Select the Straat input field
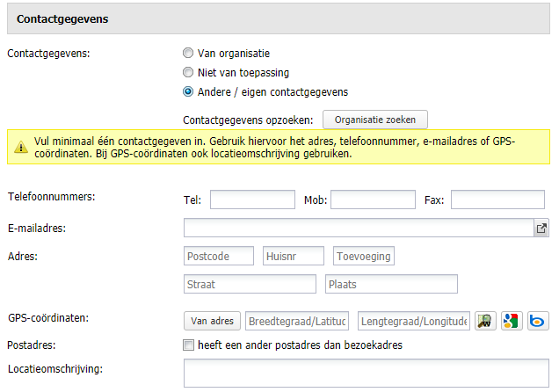The image size is (559, 392). [250, 284]
